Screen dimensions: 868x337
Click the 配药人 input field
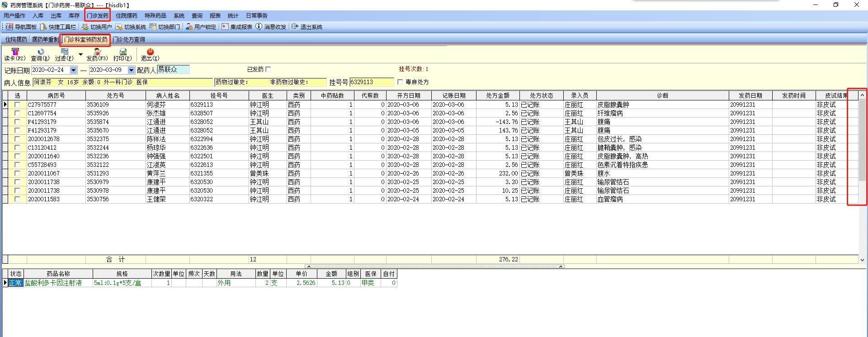[x=174, y=70]
